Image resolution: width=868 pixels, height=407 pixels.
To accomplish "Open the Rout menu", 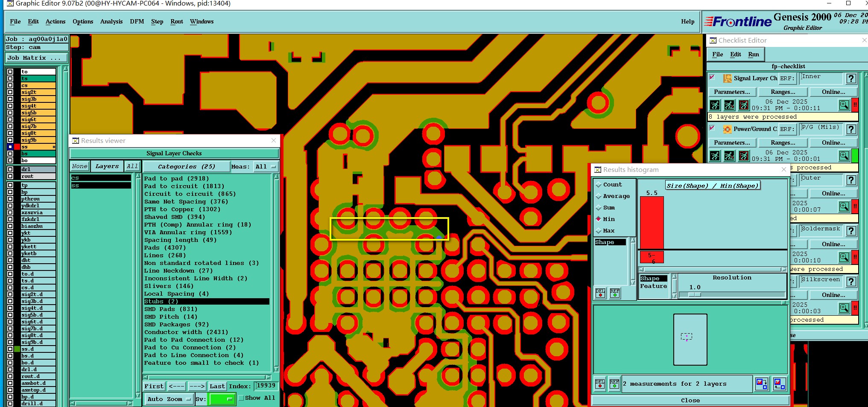I will 177,21.
